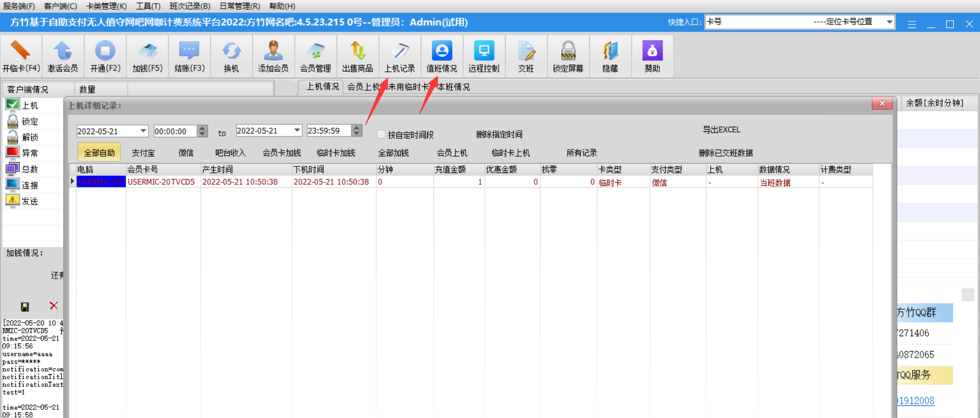Switch to the 本班情况 tab
The image size is (980, 418).
[454, 87]
